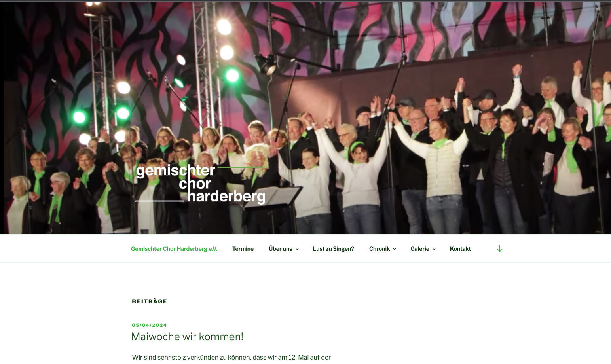This screenshot has width=611, height=364.
Task: Click the post excerpt about 12. Mai
Action: (231, 358)
